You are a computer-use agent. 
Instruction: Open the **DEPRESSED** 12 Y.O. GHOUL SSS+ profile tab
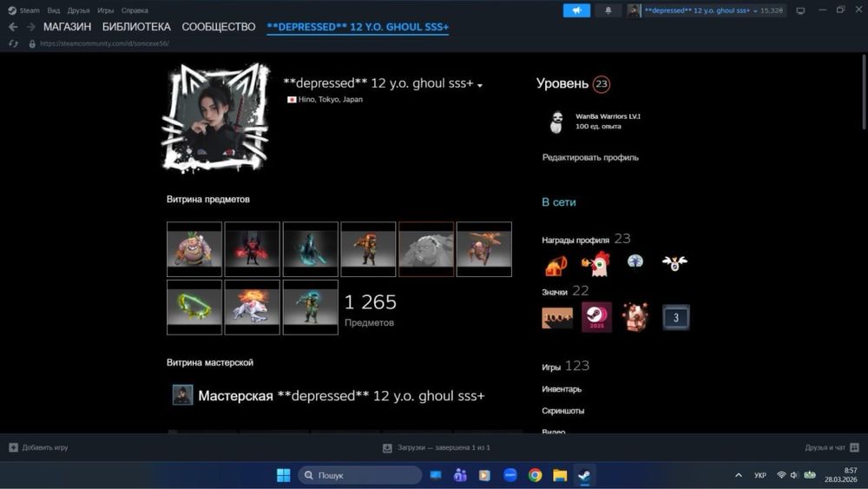point(358,27)
